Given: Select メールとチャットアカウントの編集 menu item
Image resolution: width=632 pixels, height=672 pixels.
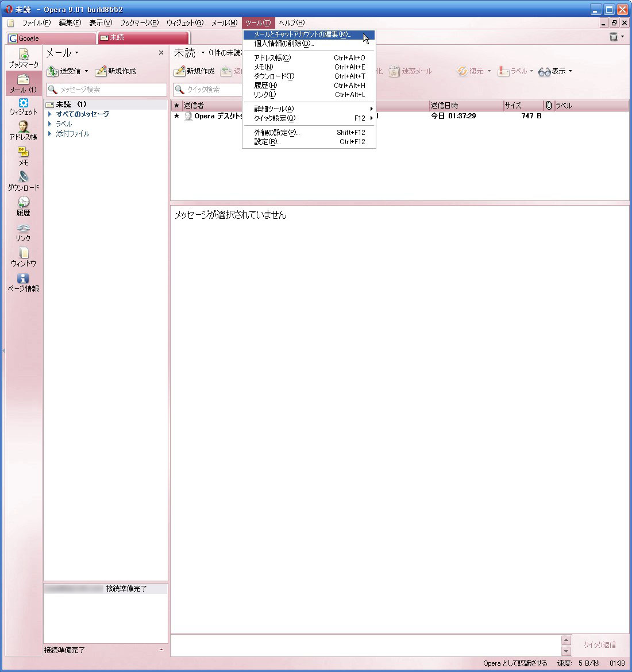Looking at the screenshot, I should [x=309, y=34].
